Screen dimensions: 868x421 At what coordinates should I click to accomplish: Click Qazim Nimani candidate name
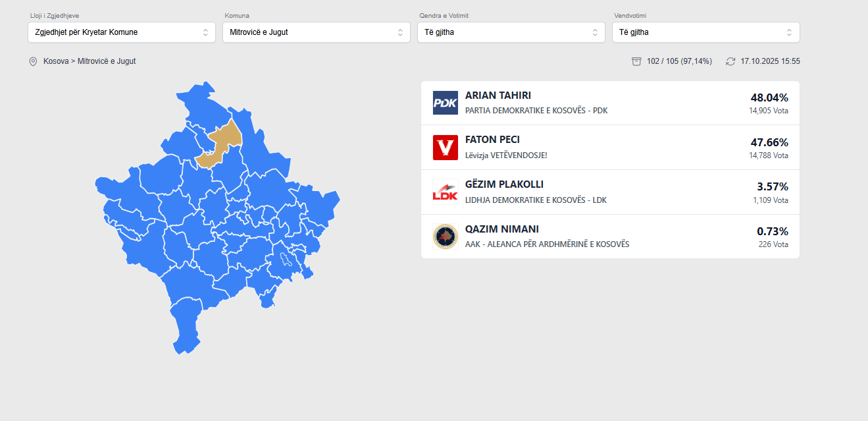(x=502, y=229)
